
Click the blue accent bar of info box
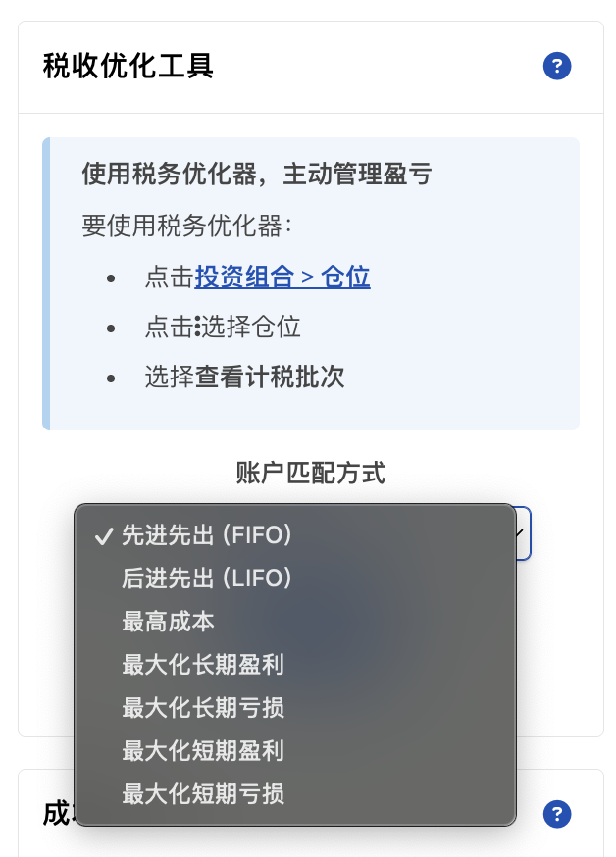[x=46, y=283]
